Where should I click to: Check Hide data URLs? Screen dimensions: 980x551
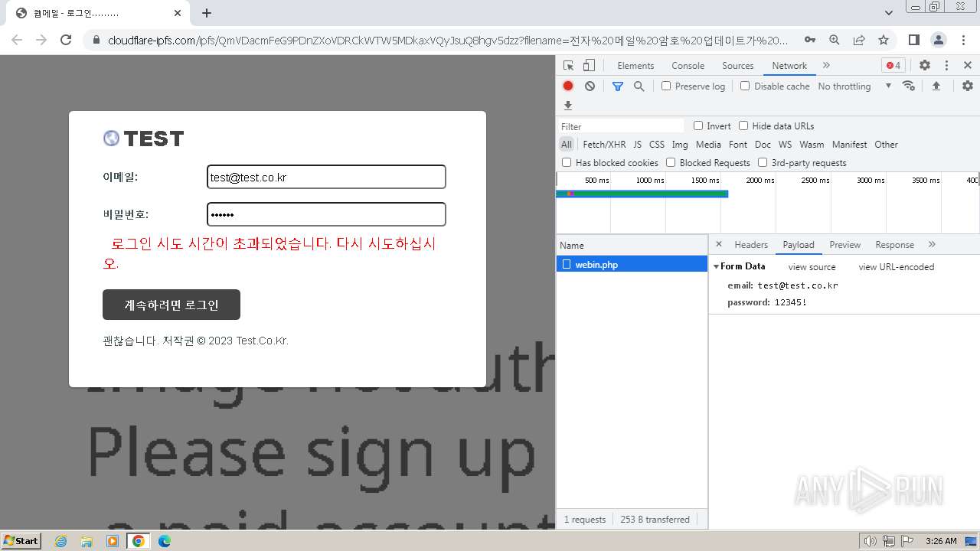pos(743,126)
